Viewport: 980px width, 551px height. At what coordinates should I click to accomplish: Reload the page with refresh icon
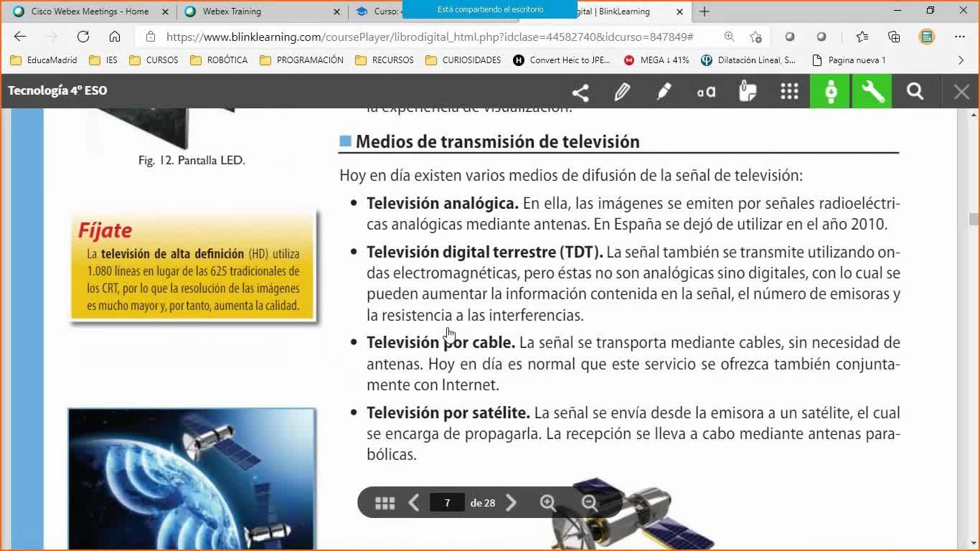(83, 37)
